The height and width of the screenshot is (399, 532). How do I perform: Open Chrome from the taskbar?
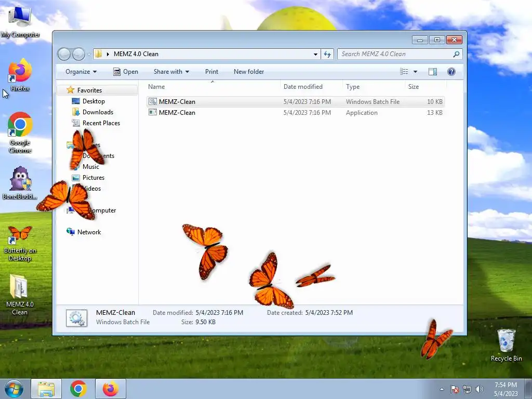78,389
